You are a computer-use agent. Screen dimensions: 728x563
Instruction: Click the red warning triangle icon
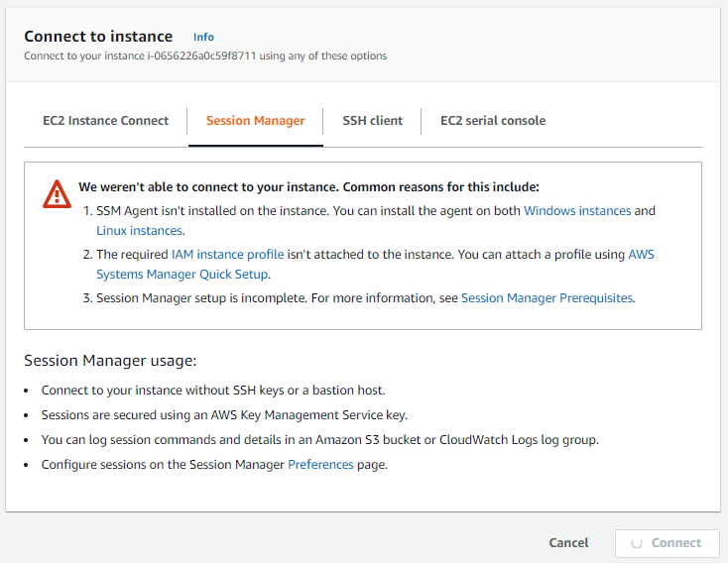click(x=57, y=194)
